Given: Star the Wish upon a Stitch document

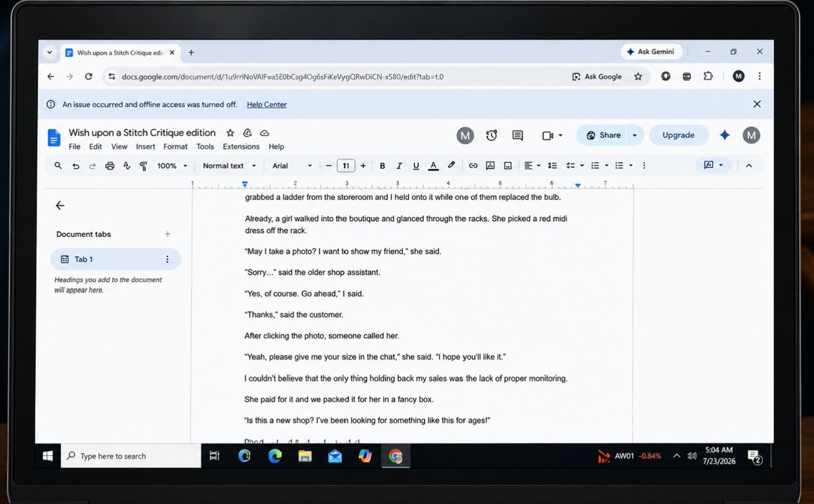Looking at the screenshot, I should 230,133.
